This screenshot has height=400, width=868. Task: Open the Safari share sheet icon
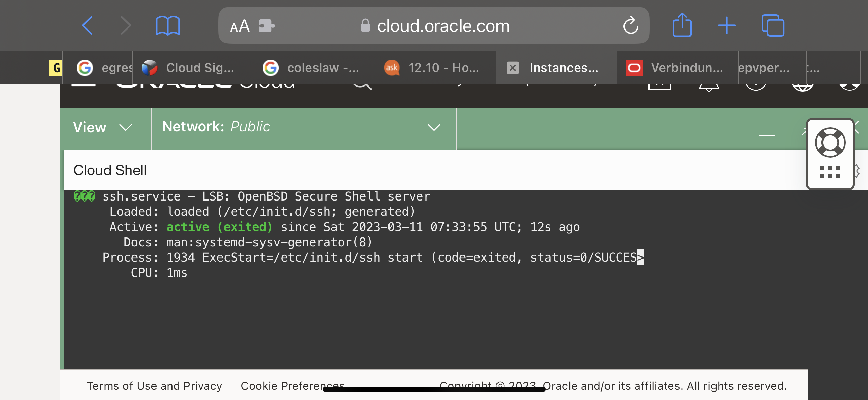coord(682,25)
